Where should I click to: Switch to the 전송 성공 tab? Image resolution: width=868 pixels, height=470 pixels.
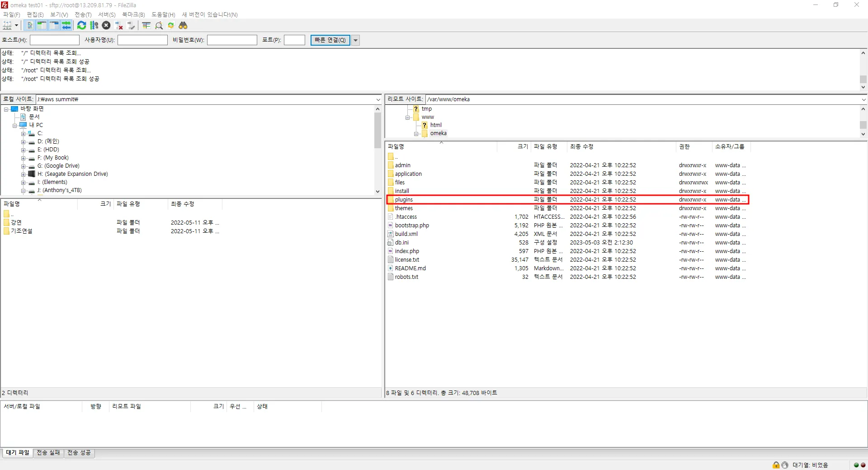79,453
